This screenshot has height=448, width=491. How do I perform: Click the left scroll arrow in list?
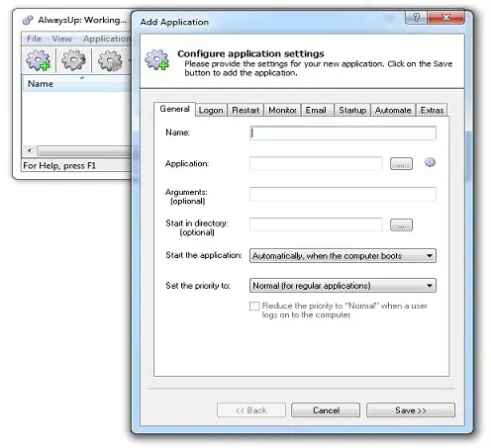30,150
